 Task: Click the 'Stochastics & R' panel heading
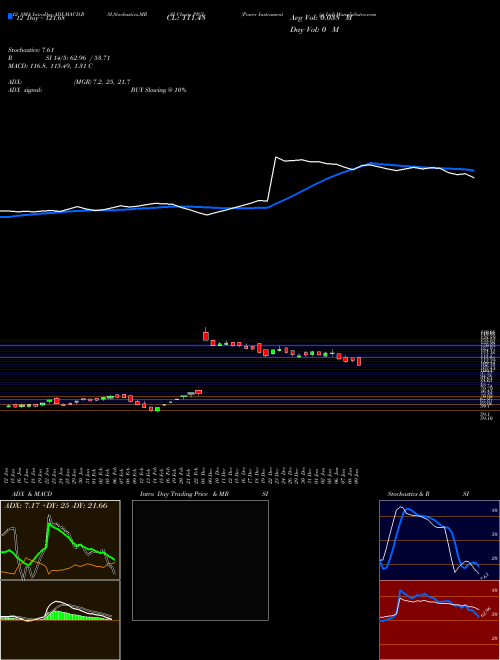[x=409, y=494]
